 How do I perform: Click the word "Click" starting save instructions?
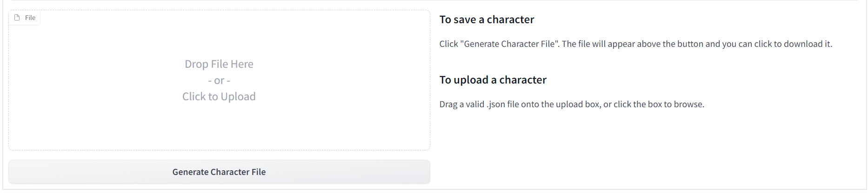(449, 44)
